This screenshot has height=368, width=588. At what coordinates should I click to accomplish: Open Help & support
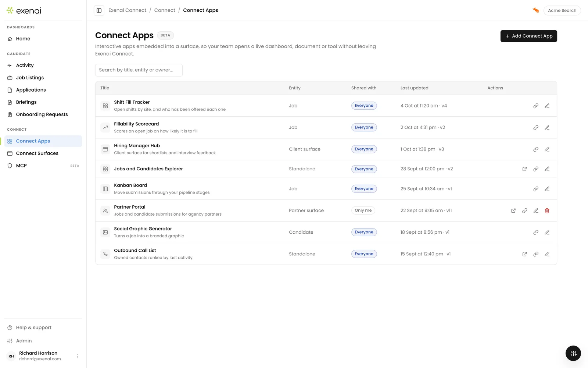click(43, 328)
